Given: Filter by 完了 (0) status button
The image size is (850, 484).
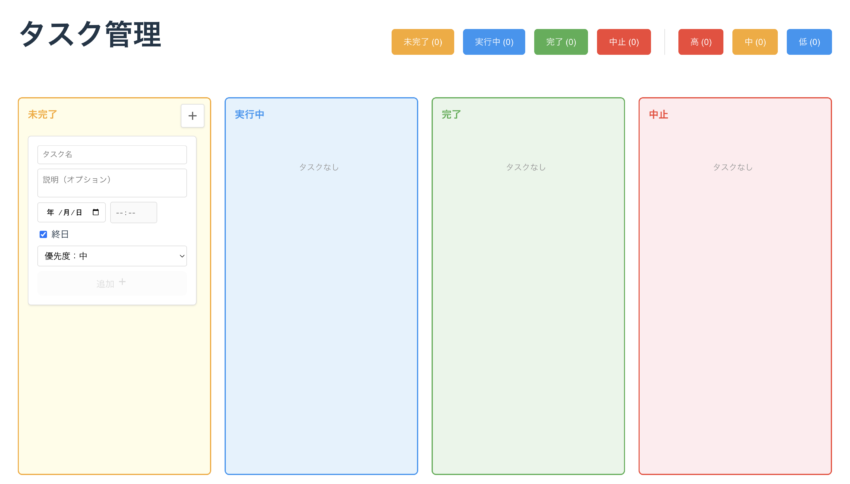Looking at the screenshot, I should (x=560, y=42).
